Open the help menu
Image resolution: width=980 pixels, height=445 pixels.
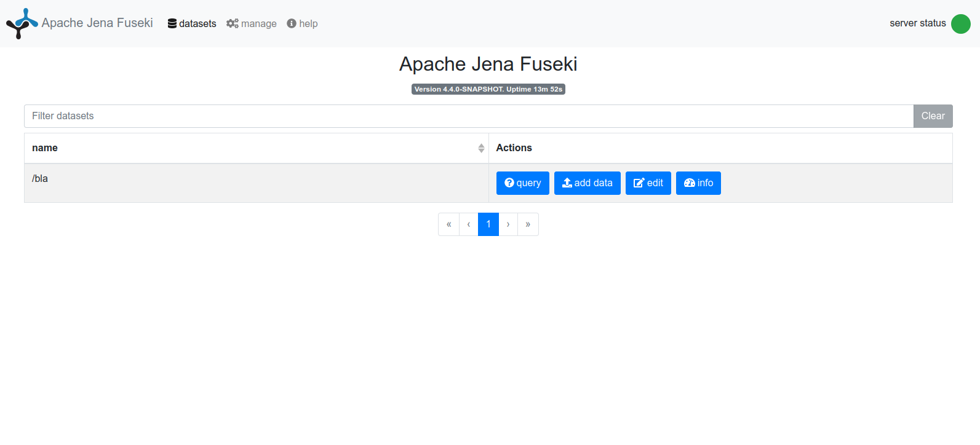(x=302, y=23)
